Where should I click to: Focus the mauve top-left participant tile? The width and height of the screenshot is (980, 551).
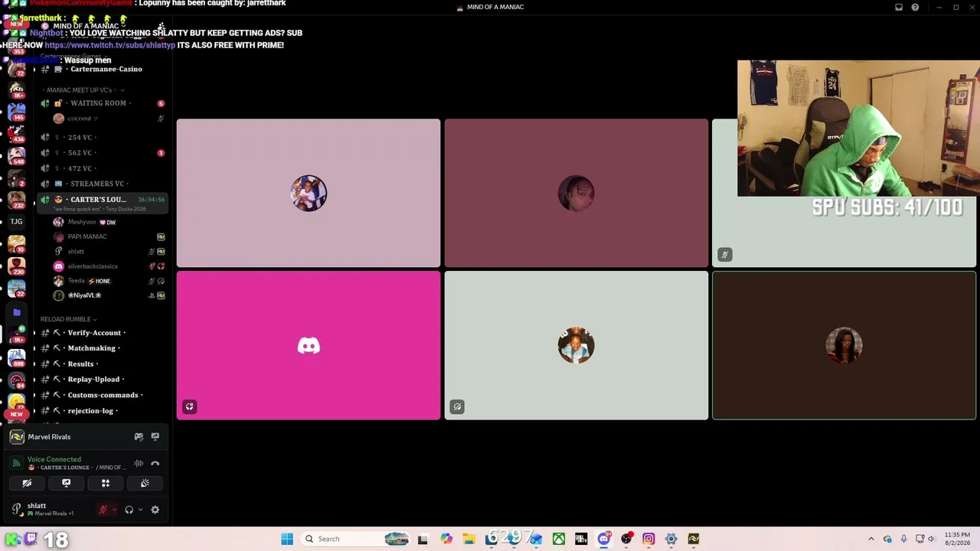tap(309, 193)
